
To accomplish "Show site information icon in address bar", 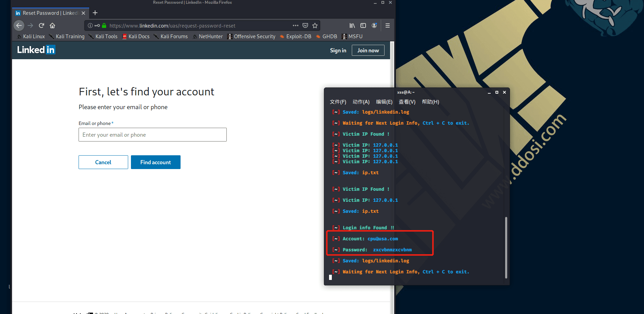I will click(90, 25).
